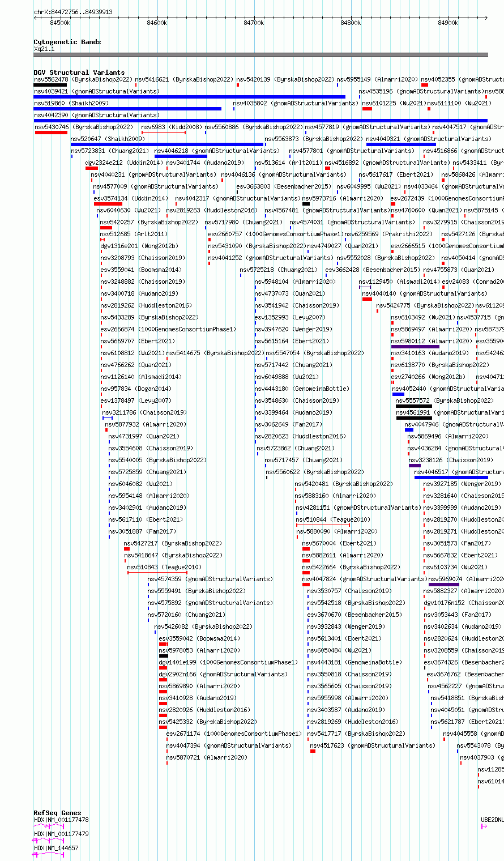Viewport: 504px width, 861px height.
Task: Click the blue bar under nsv4047946
Action: click(x=409, y=430)
